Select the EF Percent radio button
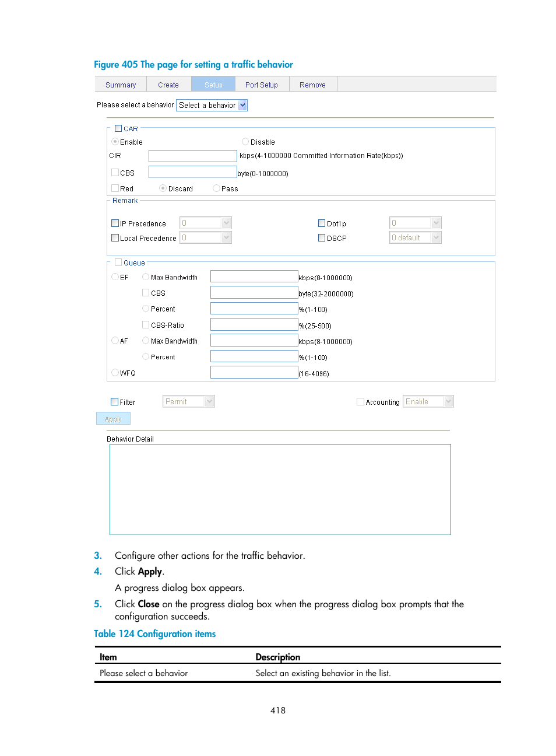The image size is (556, 756). coord(146,309)
